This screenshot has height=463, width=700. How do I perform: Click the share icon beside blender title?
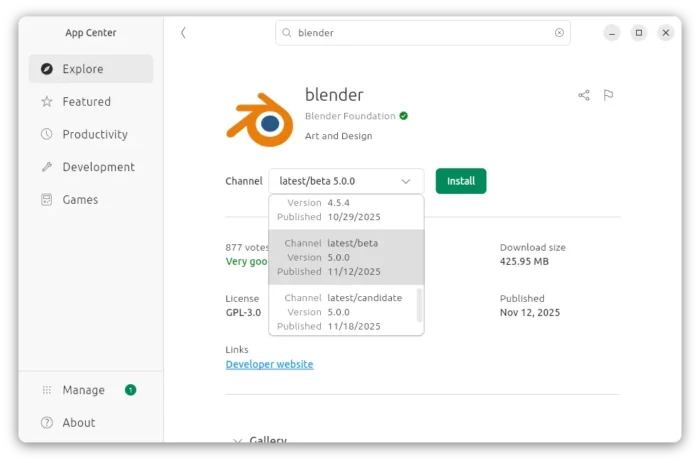click(x=584, y=95)
